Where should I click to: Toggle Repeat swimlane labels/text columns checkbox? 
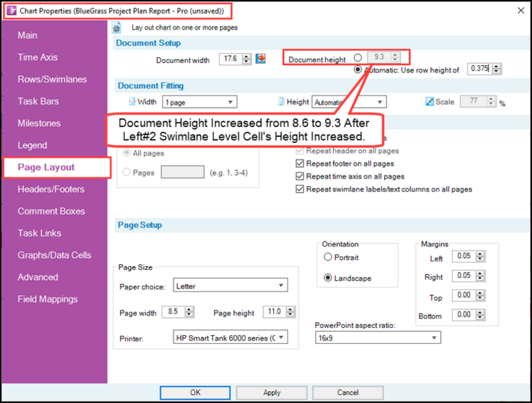[300, 189]
